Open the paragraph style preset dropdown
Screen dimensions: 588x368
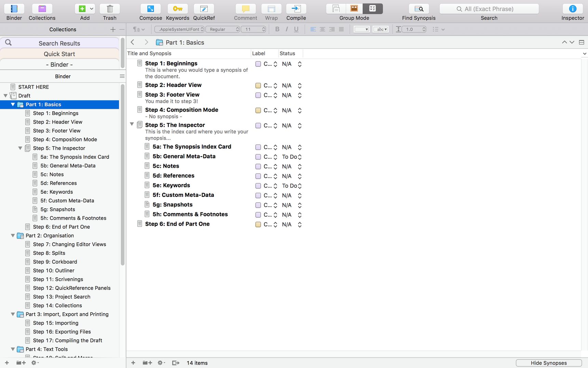[x=139, y=29]
